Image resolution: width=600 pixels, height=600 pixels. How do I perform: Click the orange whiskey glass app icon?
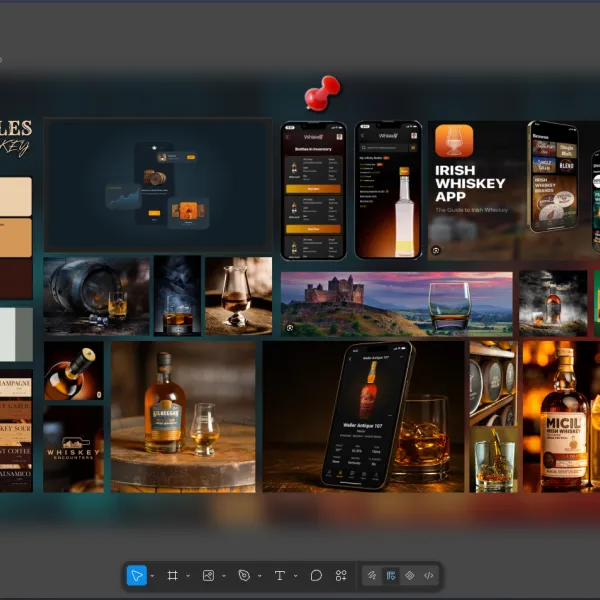(454, 141)
